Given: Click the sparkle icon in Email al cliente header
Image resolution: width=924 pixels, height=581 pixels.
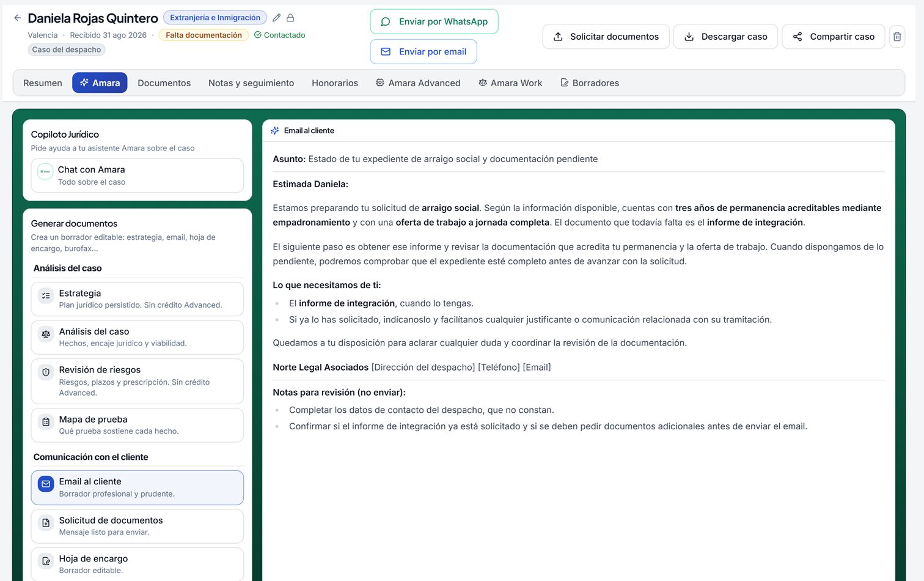Looking at the screenshot, I should point(275,131).
